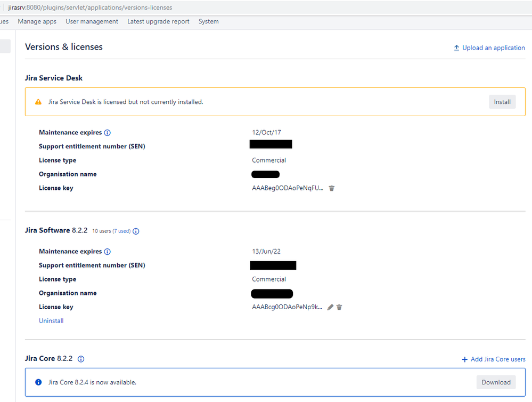Open info icon next to Service Desk Maintenance expires
The height and width of the screenshot is (402, 532).
[x=107, y=133]
